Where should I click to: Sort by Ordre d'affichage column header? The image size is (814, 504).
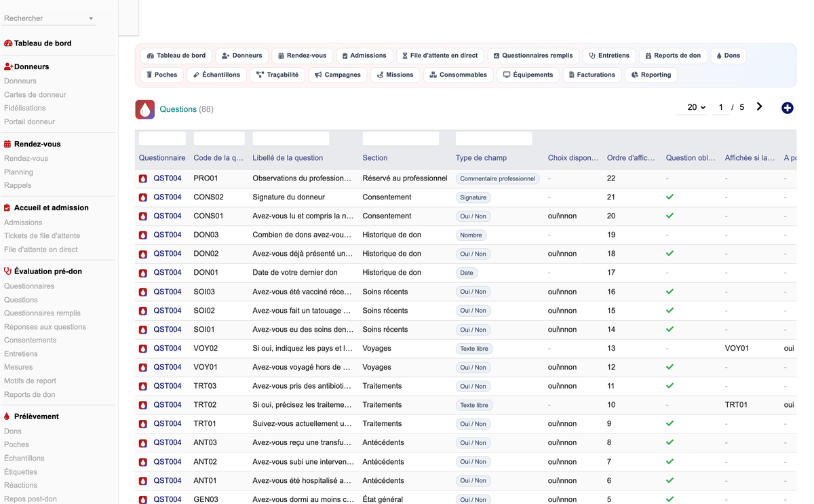coord(631,158)
